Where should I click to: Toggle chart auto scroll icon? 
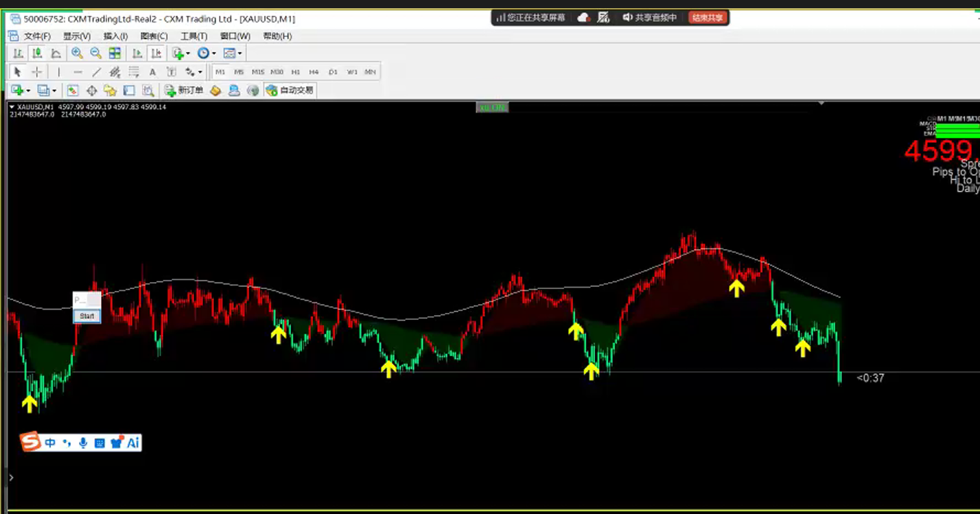point(137,54)
